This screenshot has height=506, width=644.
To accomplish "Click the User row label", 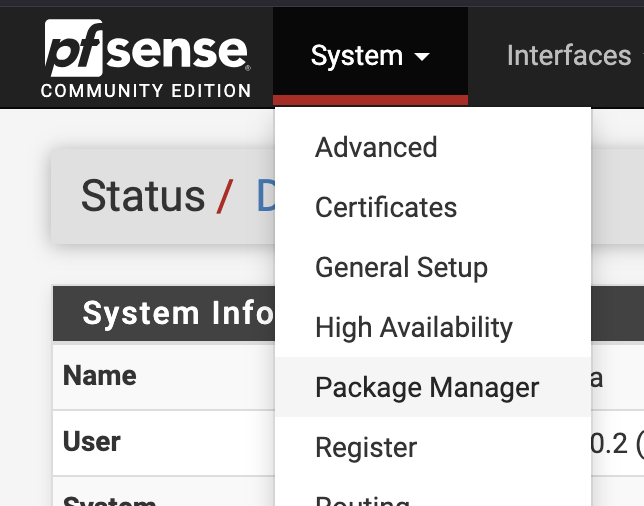I will (92, 442).
